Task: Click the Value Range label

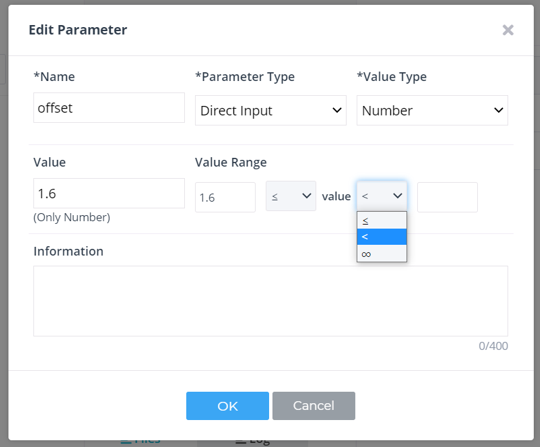Action: click(231, 162)
